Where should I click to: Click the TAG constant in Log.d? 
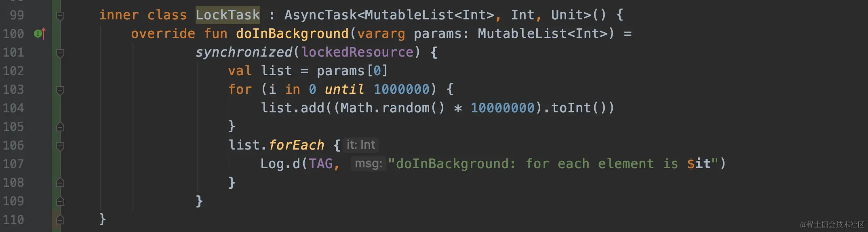coord(321,164)
